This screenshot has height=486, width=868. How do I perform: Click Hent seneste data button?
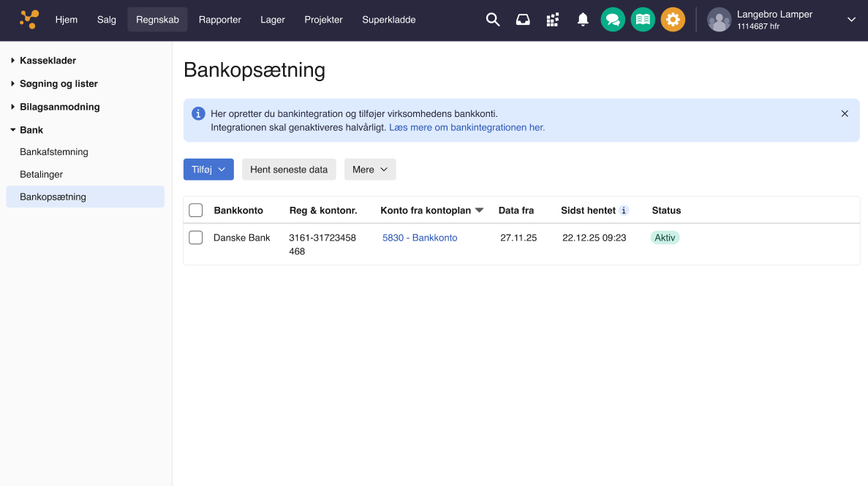click(x=289, y=169)
